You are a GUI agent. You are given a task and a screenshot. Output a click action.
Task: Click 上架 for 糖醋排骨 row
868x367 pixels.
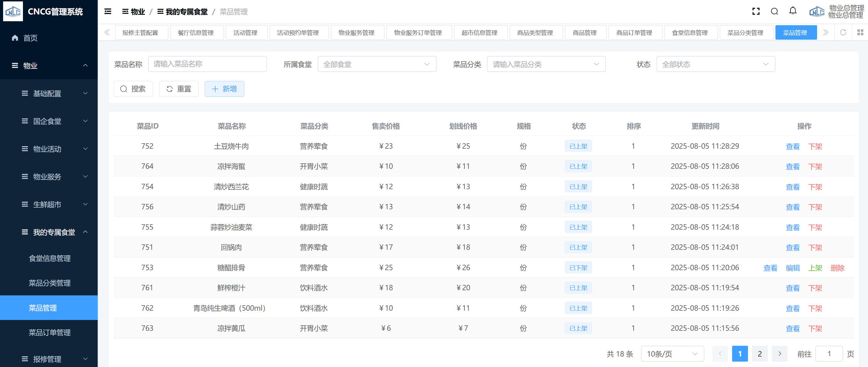[x=815, y=268]
